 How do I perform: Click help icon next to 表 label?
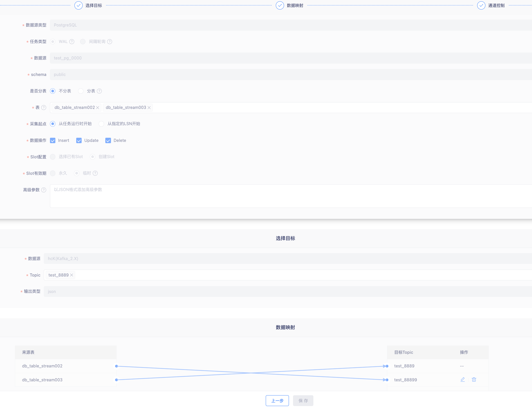pyautogui.click(x=44, y=108)
